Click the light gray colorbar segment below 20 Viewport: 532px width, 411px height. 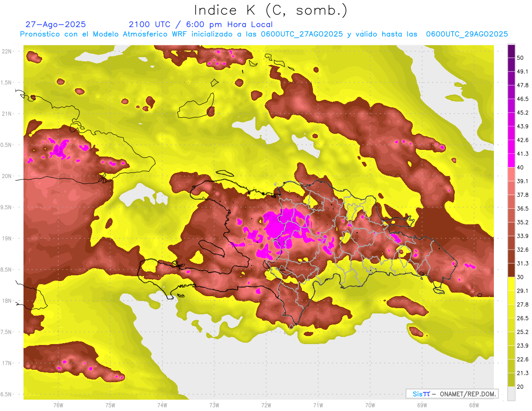(x=511, y=394)
